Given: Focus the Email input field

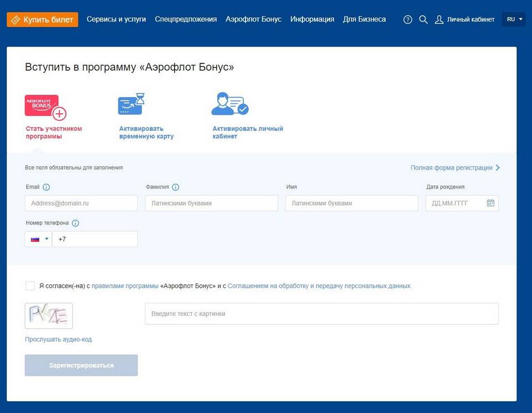Looking at the screenshot, I should click(x=81, y=203).
